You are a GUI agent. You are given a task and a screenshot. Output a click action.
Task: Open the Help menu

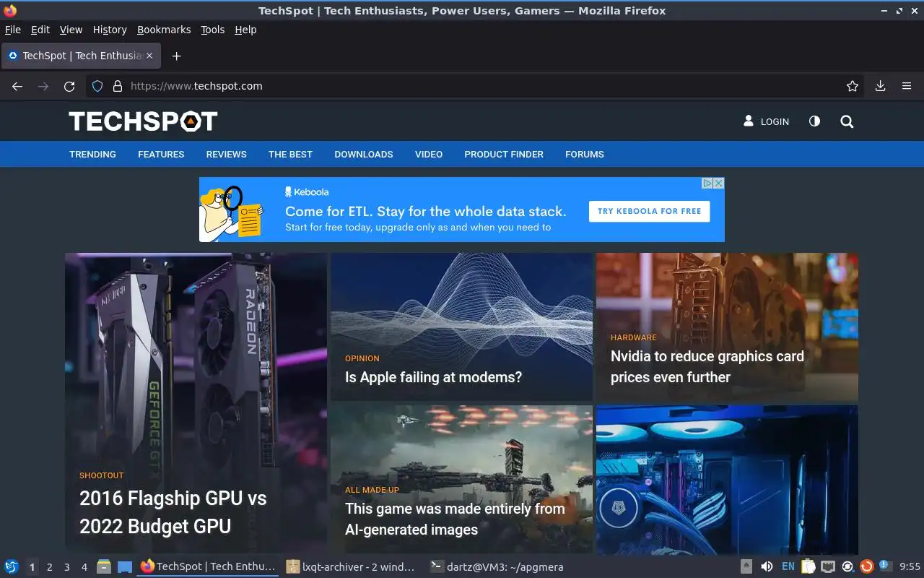(x=245, y=30)
